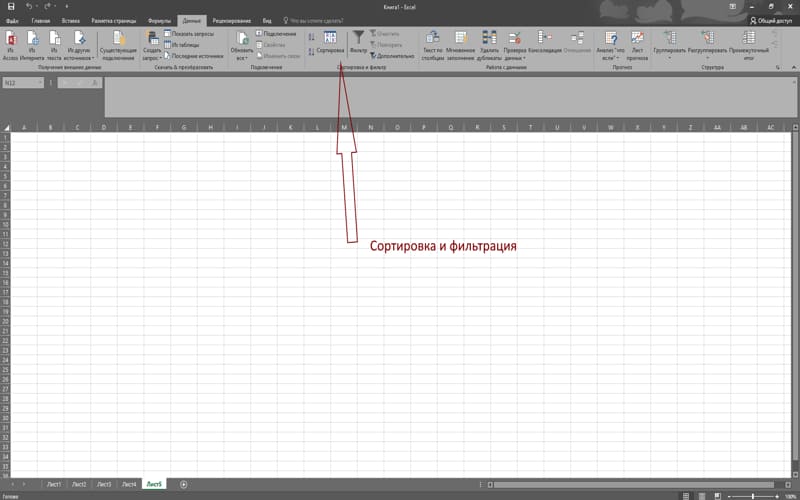Click Промежуточный итог (subtotal)
The height and width of the screenshot is (500, 800).
[x=748, y=45]
